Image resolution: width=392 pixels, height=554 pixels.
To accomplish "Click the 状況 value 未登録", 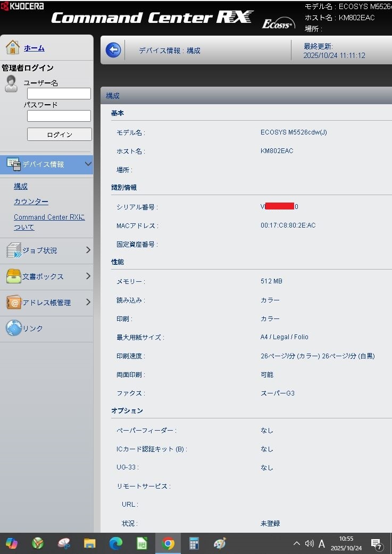I will point(270,524).
